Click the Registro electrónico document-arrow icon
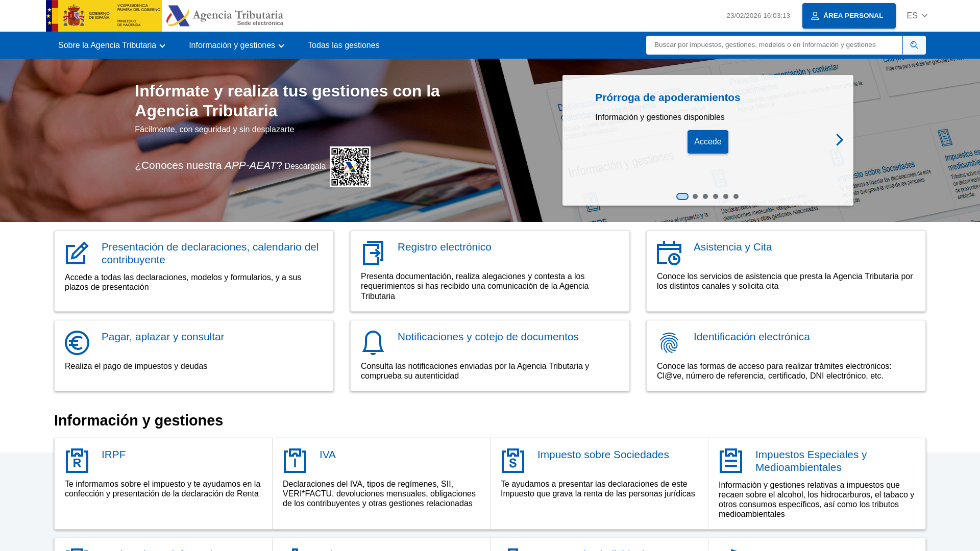Image resolution: width=980 pixels, height=551 pixels. click(373, 253)
